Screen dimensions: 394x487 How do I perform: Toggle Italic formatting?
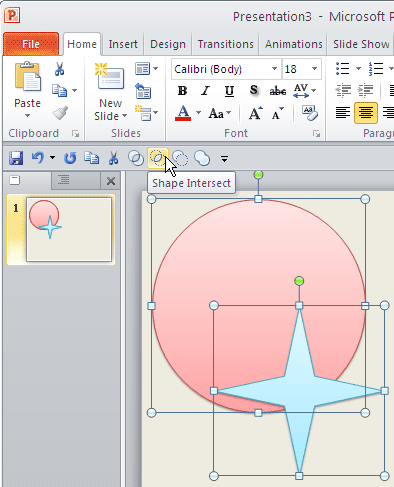[x=206, y=91]
